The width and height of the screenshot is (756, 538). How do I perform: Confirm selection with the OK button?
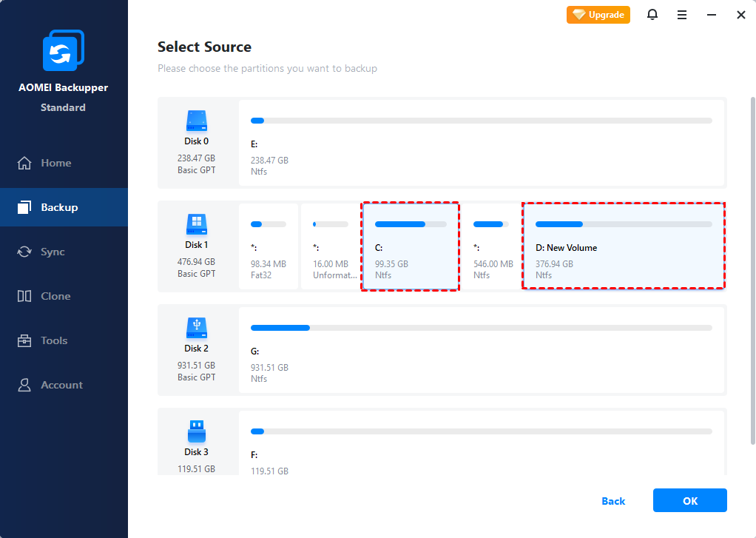pyautogui.click(x=689, y=501)
